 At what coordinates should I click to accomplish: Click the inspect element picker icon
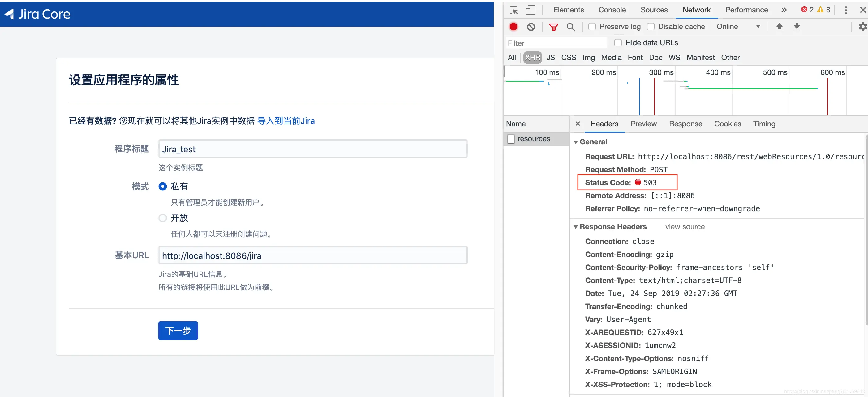pos(513,10)
